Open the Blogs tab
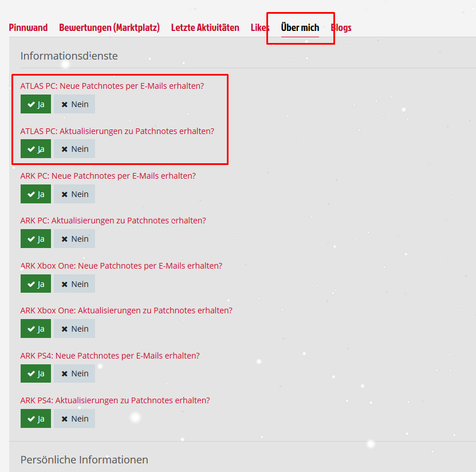This screenshot has height=472, width=476. tap(341, 27)
